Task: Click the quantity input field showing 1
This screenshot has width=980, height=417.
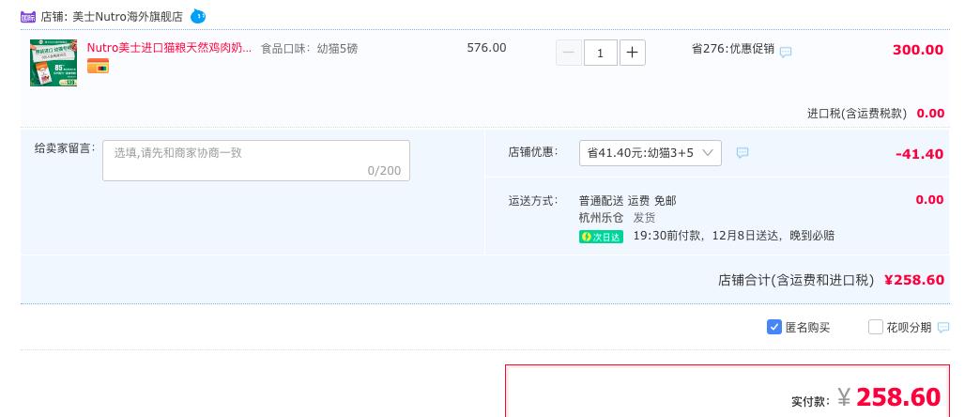Action: click(601, 53)
